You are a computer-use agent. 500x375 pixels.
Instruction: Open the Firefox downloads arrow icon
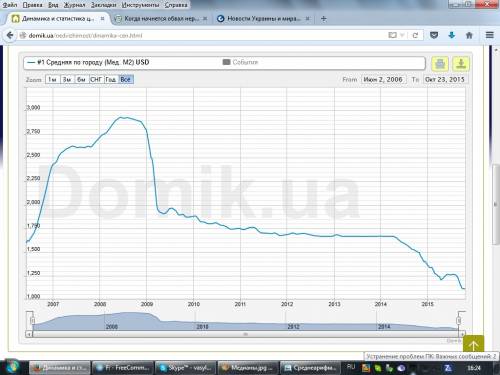[452, 35]
